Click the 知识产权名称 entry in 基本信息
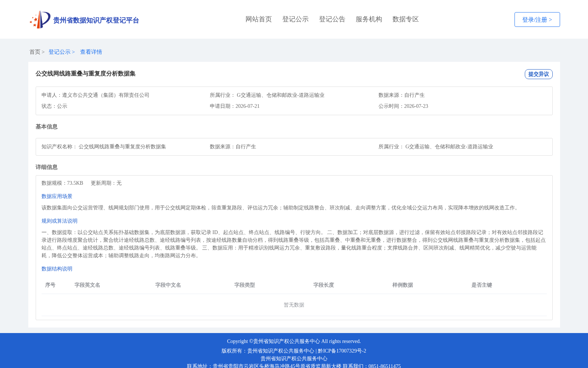588x368 pixels. pos(104,146)
